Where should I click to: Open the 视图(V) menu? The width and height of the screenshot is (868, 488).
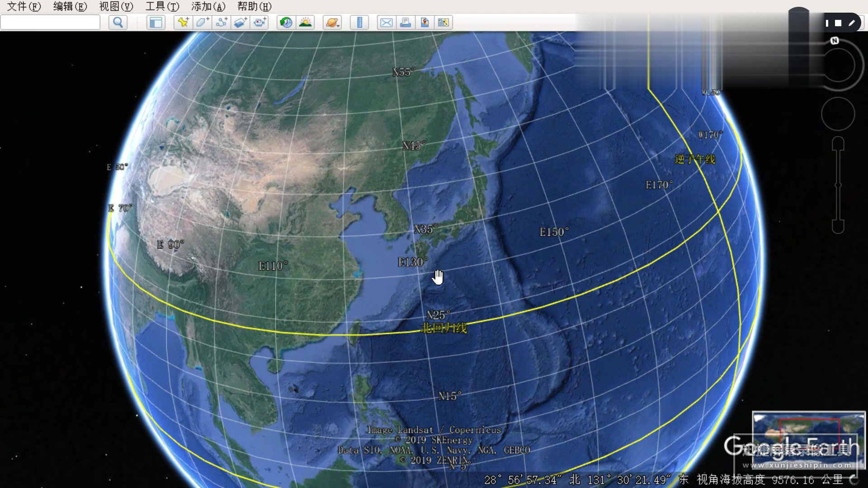116,6
